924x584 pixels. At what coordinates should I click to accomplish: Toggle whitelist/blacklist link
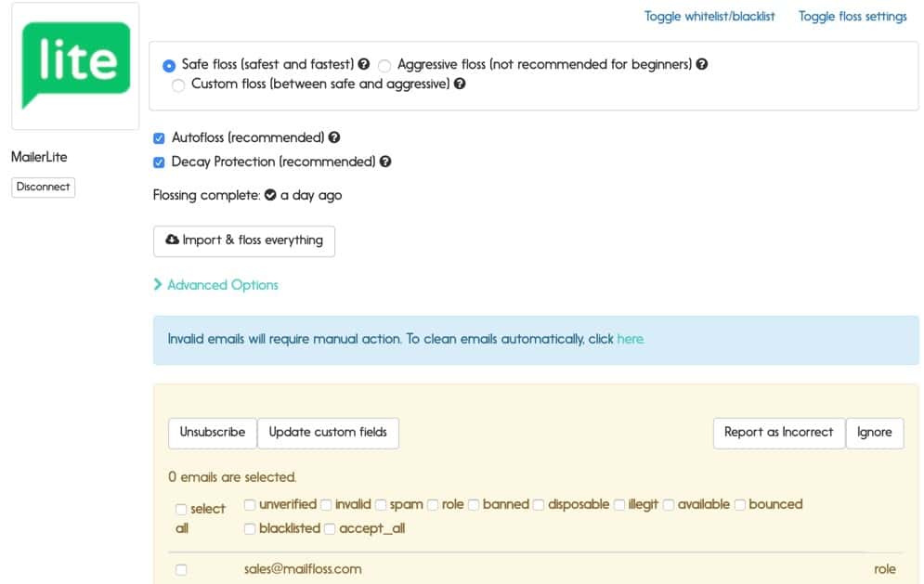pos(709,17)
